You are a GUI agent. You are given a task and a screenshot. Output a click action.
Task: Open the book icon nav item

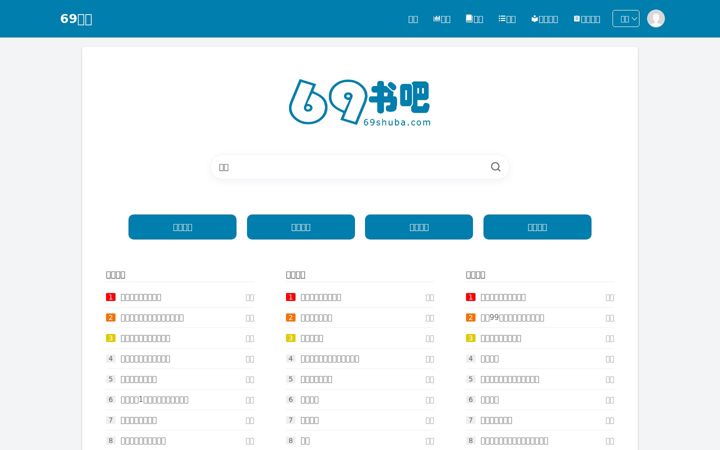pos(474,19)
